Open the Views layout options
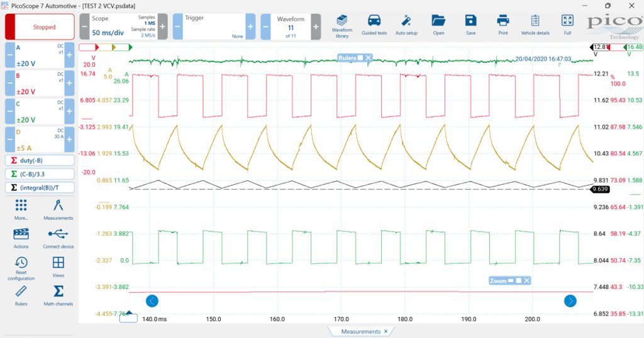This screenshot has width=644, height=338. [x=58, y=267]
